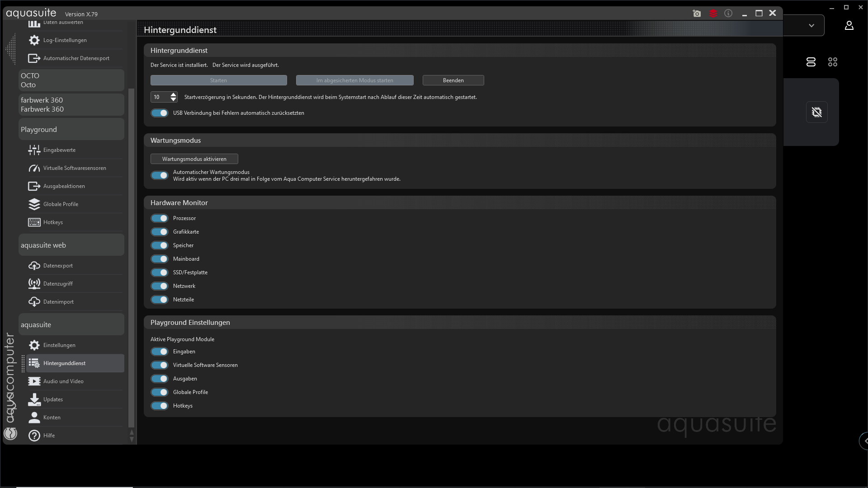Image resolution: width=868 pixels, height=488 pixels.
Task: Toggle USB Verbindung automatisch zurücksetzen switch
Action: point(160,113)
